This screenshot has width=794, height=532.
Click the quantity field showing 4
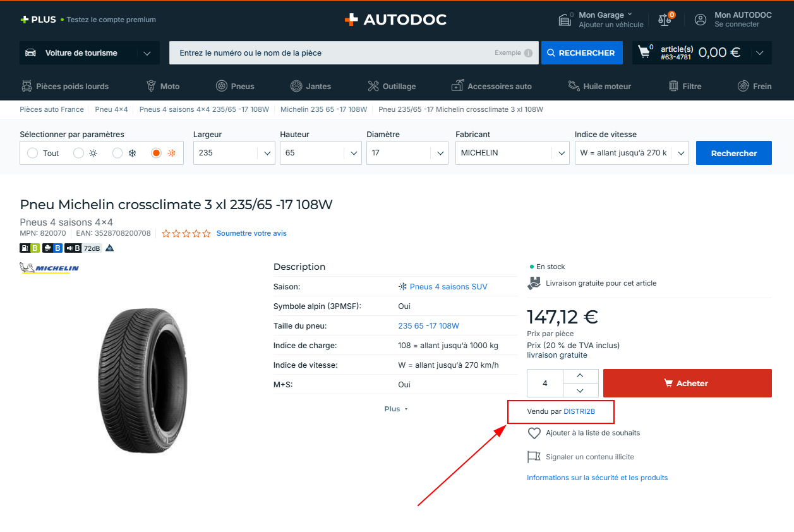(545, 383)
